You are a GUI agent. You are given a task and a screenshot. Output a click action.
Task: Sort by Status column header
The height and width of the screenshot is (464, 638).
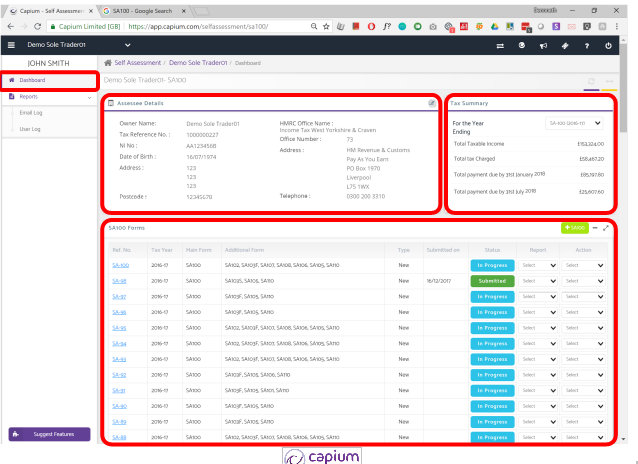[492, 250]
